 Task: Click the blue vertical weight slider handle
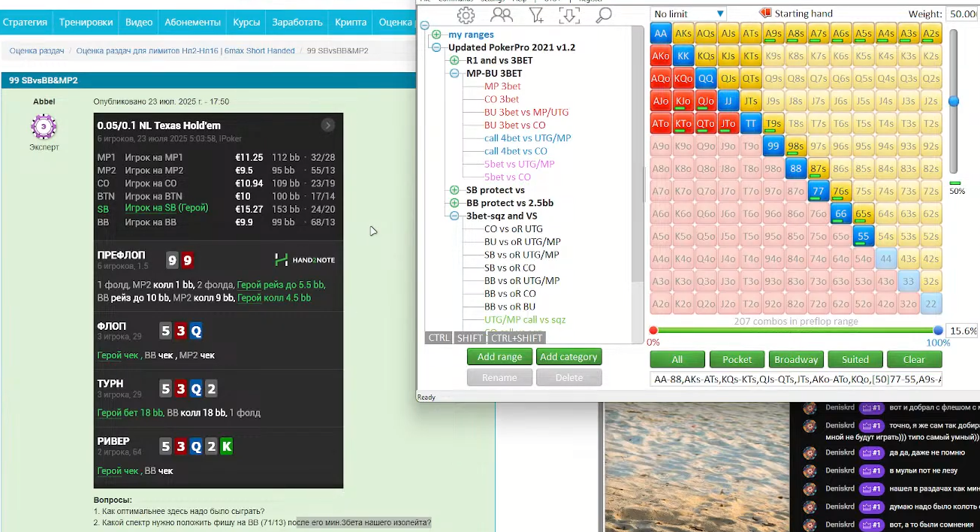[954, 101]
